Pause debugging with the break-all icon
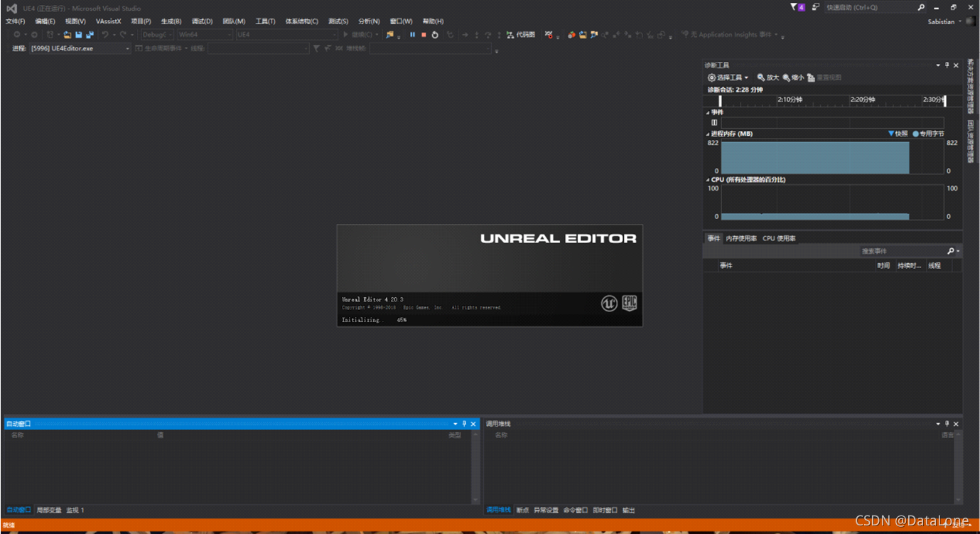This screenshot has width=980, height=534. pos(412,35)
